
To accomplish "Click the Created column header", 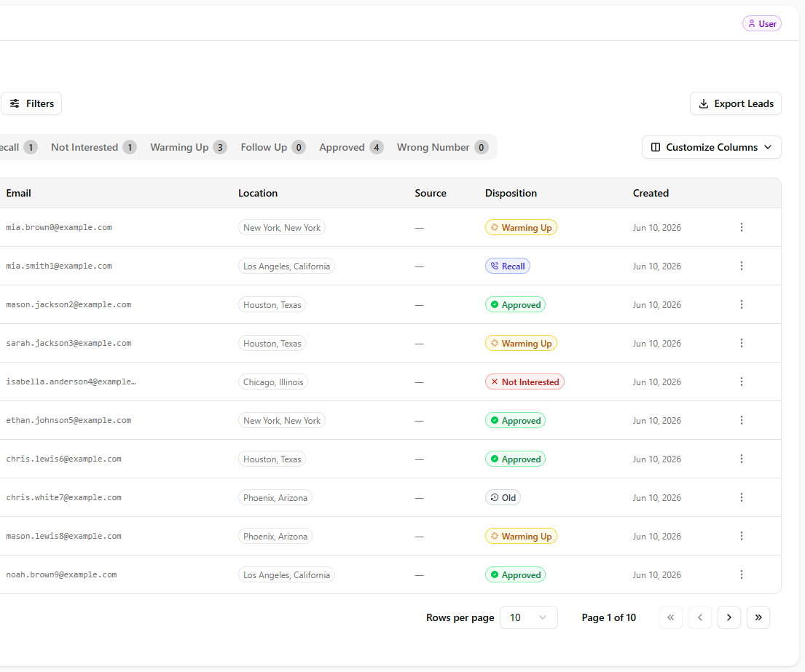I will tap(651, 194).
